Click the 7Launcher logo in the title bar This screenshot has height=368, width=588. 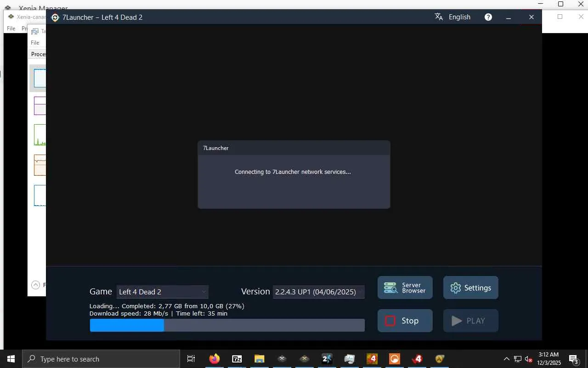tap(55, 17)
